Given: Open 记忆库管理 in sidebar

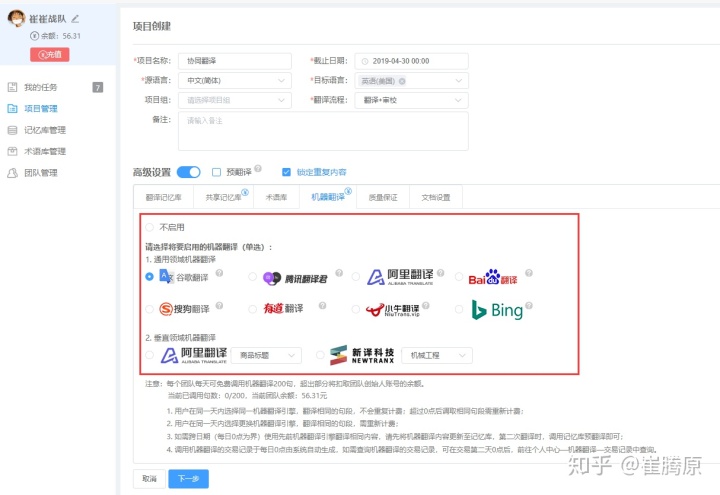Looking at the screenshot, I should click(45, 130).
